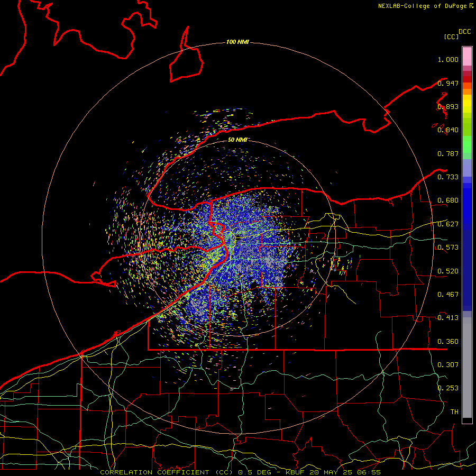
Task: Select the 0.840 legend value
Action: tap(448, 130)
